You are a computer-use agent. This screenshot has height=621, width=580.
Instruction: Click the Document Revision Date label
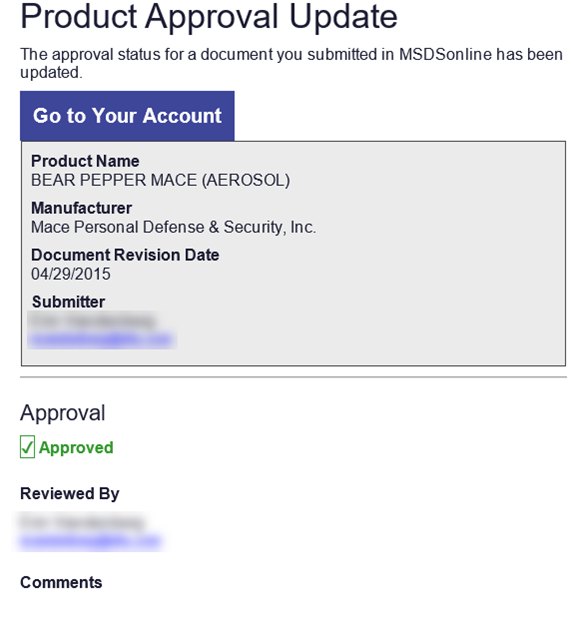(125, 255)
